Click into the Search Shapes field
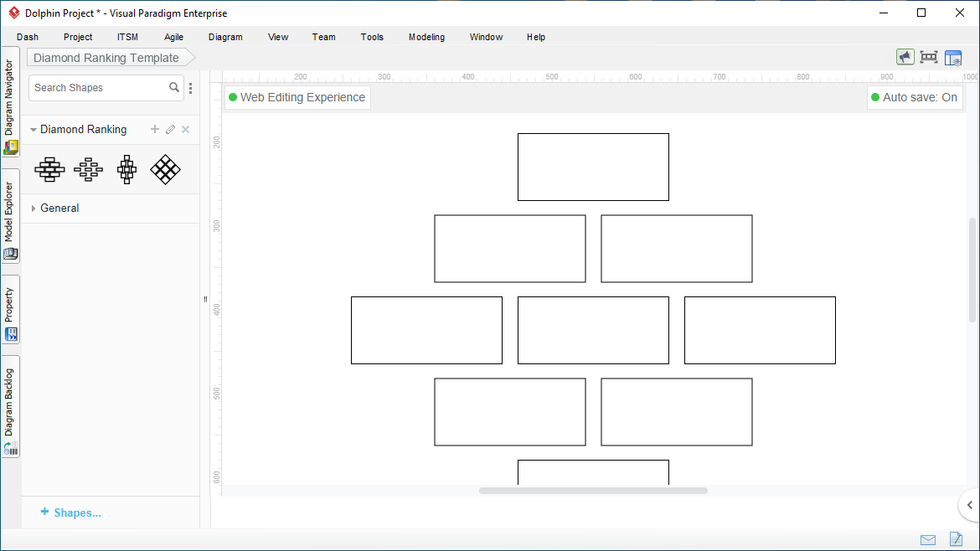The image size is (980, 551). (x=99, y=87)
